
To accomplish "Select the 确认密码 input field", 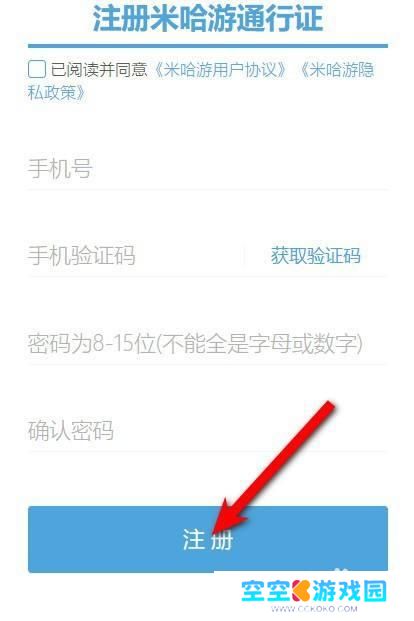I will [208, 431].
